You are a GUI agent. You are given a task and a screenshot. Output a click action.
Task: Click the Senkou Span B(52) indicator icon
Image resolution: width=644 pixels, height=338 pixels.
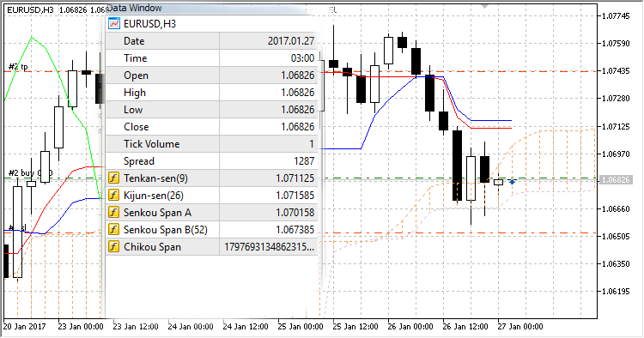(x=113, y=230)
